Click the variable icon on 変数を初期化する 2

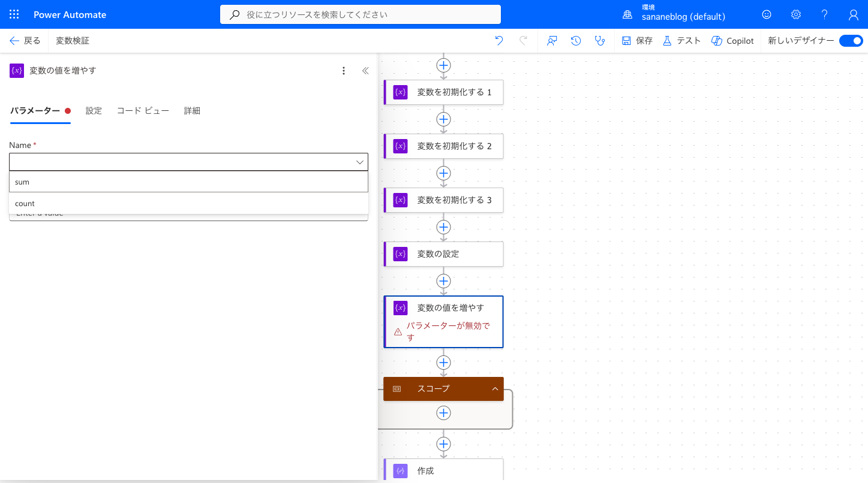(401, 146)
